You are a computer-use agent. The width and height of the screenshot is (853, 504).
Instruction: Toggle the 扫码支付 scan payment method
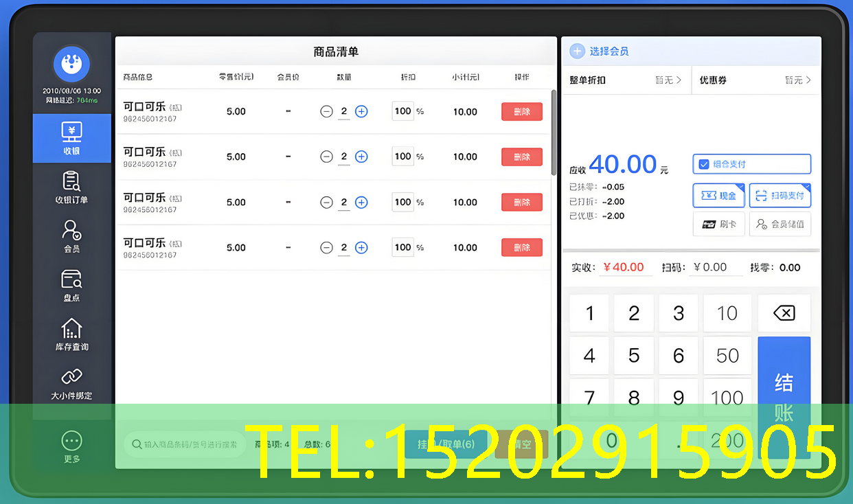click(x=780, y=195)
